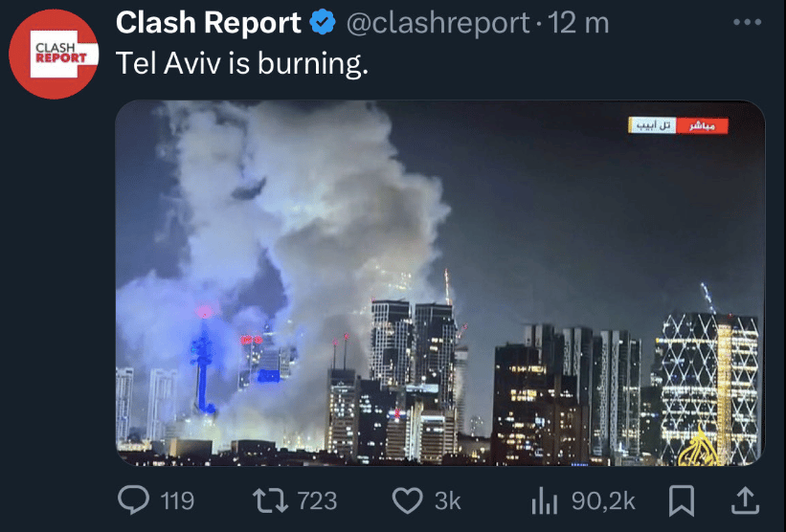The width and height of the screenshot is (786, 532).
Task: Click the Clash Report display name
Action: (208, 23)
